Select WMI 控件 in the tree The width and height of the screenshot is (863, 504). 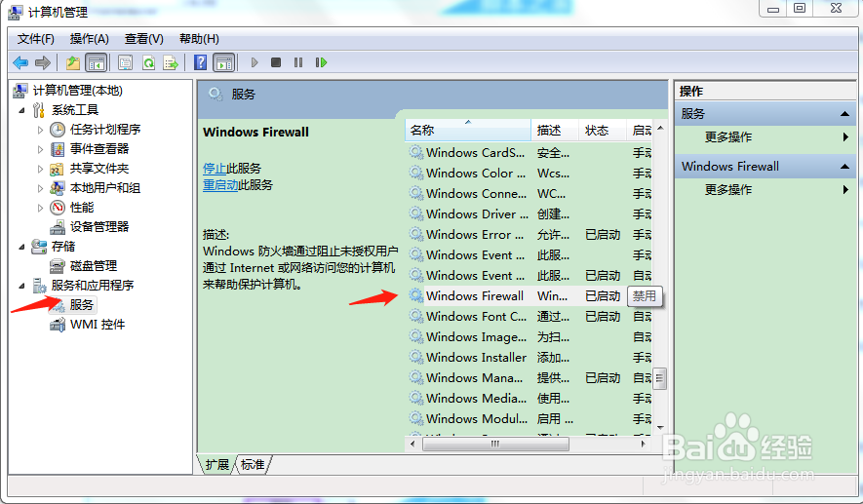tap(98, 325)
